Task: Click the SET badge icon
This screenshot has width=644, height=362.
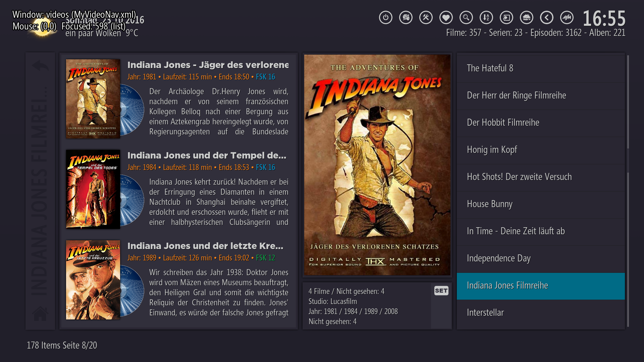Action: [x=441, y=291]
